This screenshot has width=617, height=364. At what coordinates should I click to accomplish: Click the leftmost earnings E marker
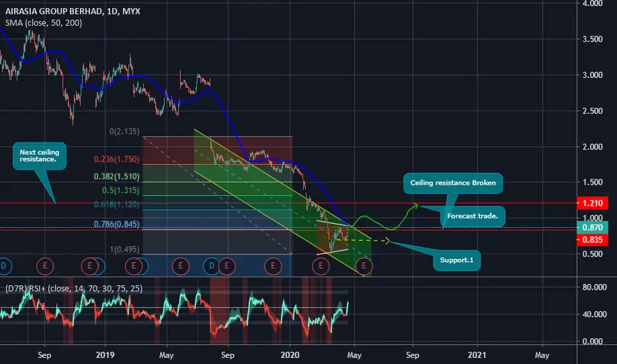[45, 267]
